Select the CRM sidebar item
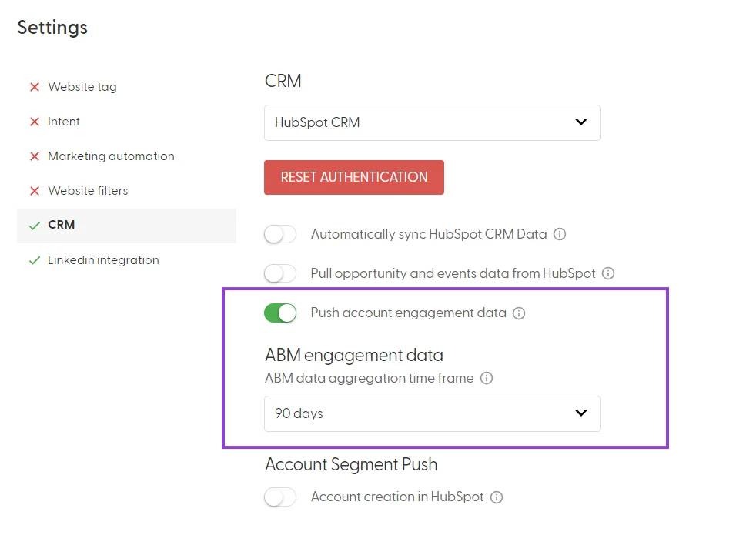Image resolution: width=756 pixels, height=552 pixels. pyautogui.click(x=126, y=226)
